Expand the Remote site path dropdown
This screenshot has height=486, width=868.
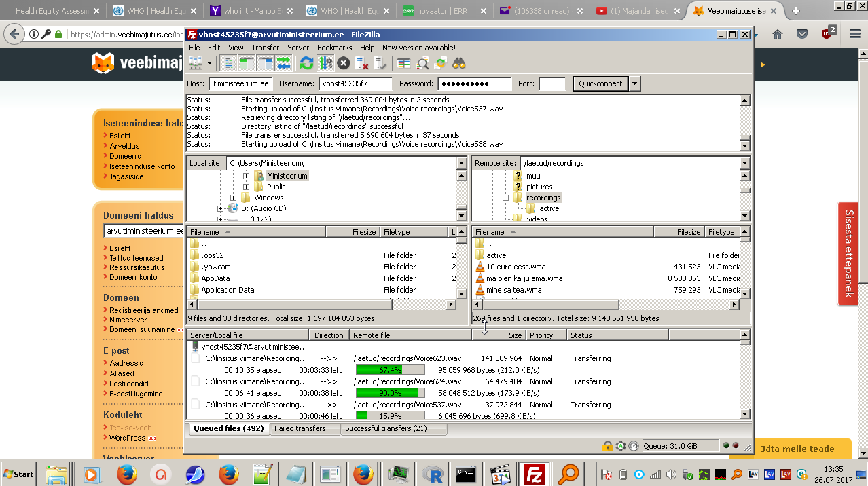744,163
